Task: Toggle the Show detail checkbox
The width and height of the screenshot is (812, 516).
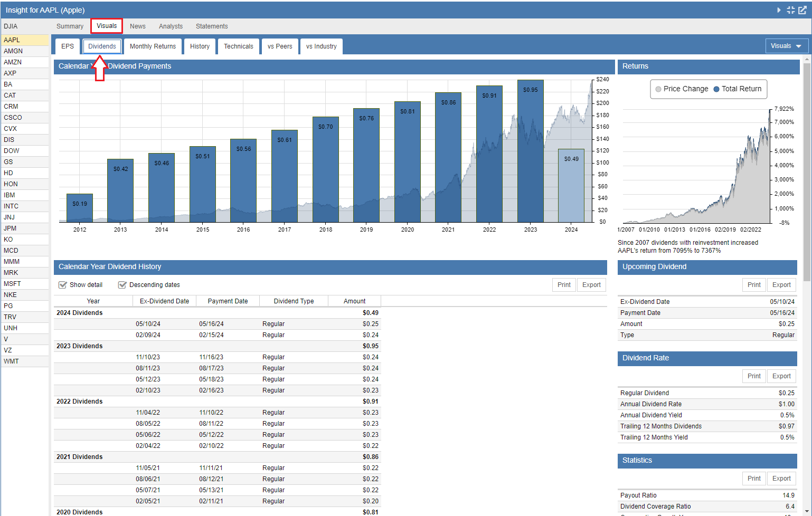Action: (x=63, y=285)
